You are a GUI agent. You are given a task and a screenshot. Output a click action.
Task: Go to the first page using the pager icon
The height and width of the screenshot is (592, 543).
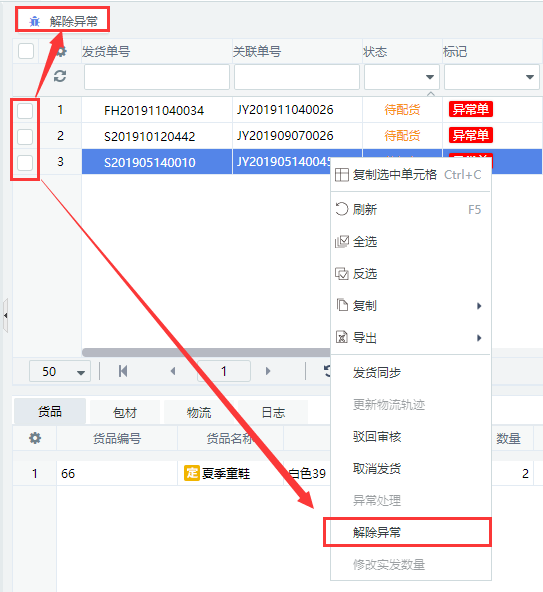pyautogui.click(x=123, y=371)
